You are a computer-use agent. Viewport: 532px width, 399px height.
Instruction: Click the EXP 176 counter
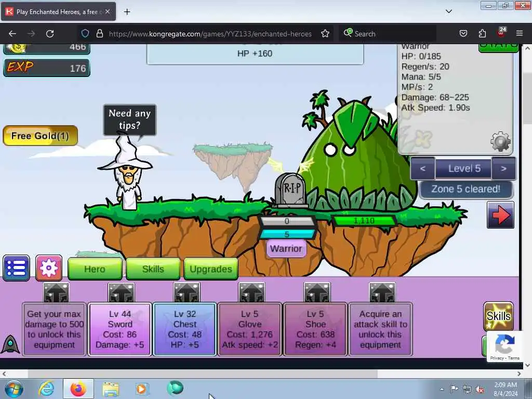tap(47, 68)
